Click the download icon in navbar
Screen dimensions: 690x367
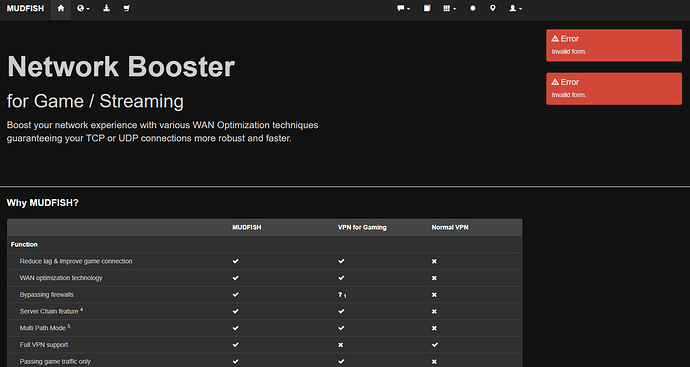106,8
